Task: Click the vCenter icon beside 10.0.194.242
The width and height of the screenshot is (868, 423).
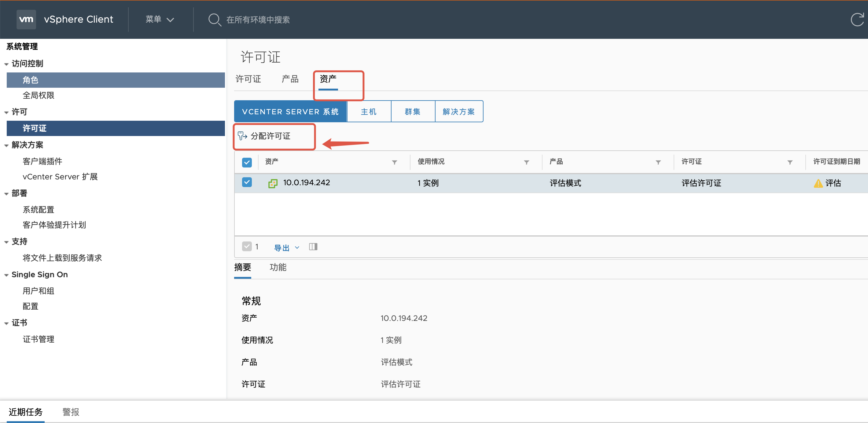Action: [273, 183]
